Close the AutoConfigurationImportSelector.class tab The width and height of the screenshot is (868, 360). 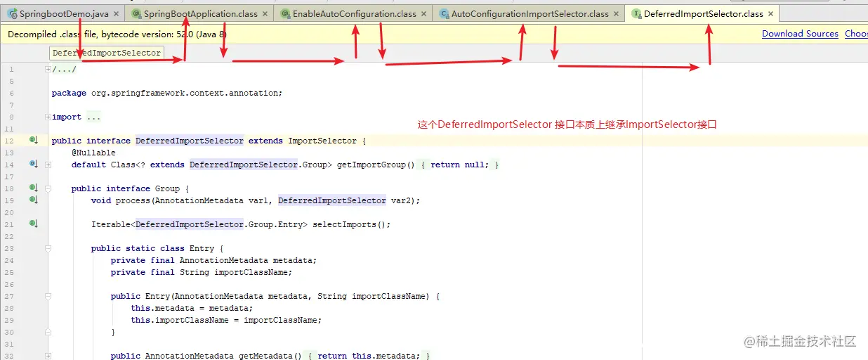coord(616,14)
